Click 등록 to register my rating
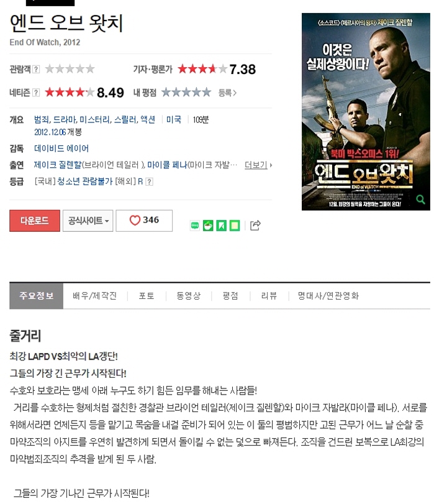 [227, 93]
